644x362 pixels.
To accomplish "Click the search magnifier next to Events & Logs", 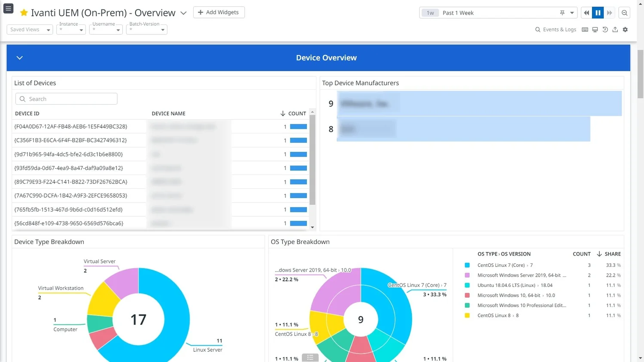I will point(538,29).
